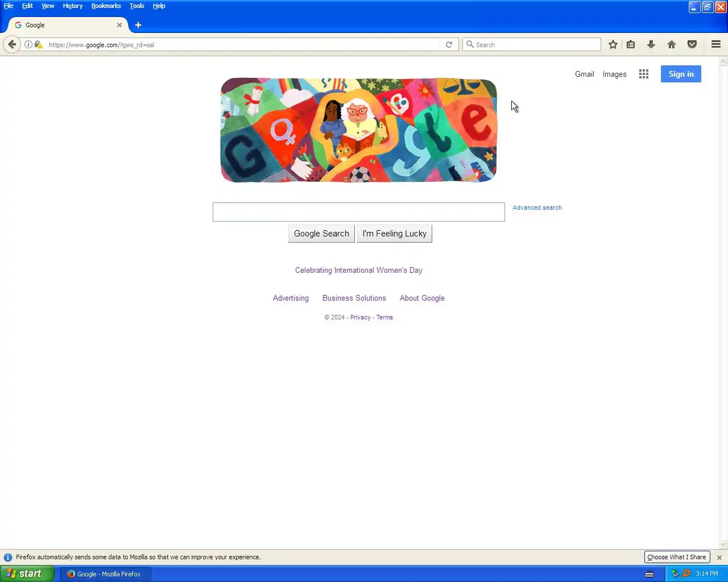This screenshot has width=728, height=582.
Task: Open the Google apps grid icon
Action: click(x=644, y=74)
